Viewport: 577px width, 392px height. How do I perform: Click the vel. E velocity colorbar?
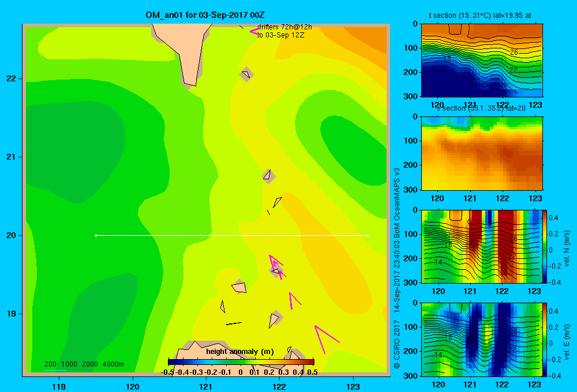tap(545, 339)
